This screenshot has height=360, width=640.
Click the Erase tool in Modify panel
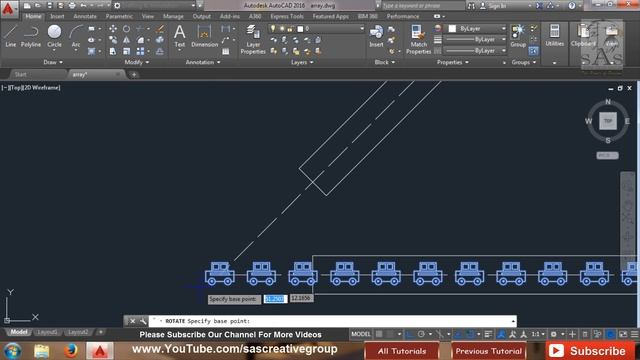click(160, 29)
